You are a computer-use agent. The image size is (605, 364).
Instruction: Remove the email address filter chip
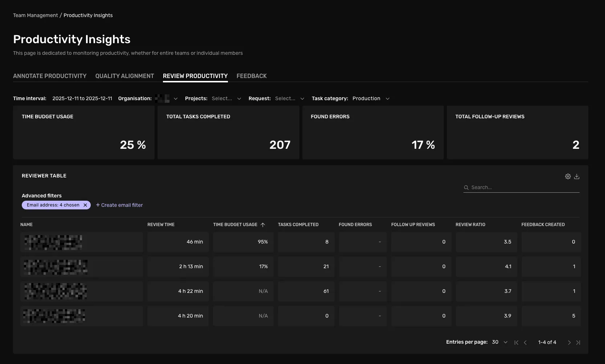coord(85,205)
